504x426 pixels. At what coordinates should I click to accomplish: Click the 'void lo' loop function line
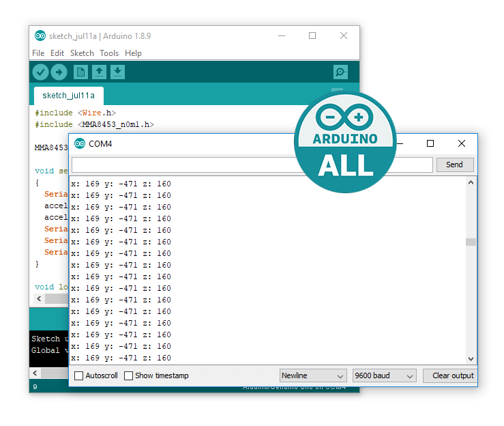point(51,287)
